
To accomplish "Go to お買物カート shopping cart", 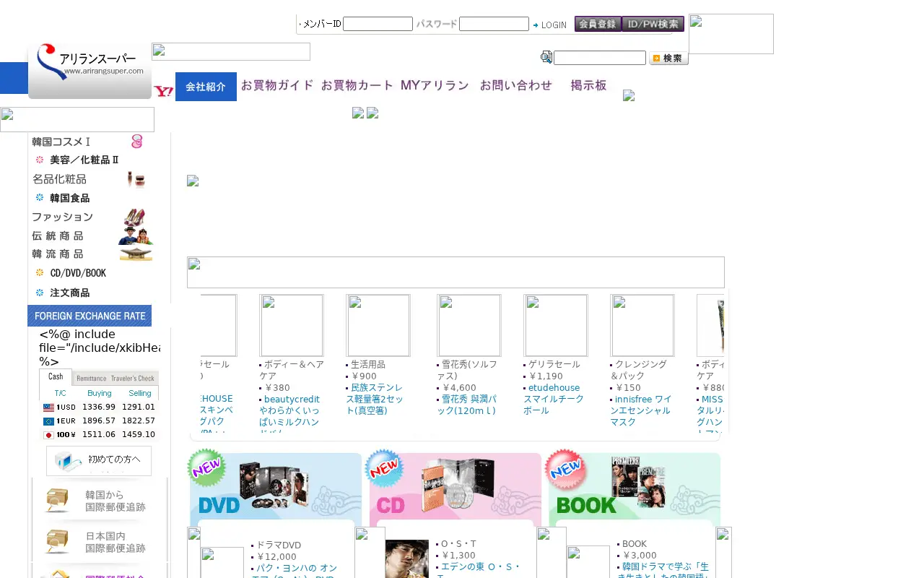I will 357,85.
